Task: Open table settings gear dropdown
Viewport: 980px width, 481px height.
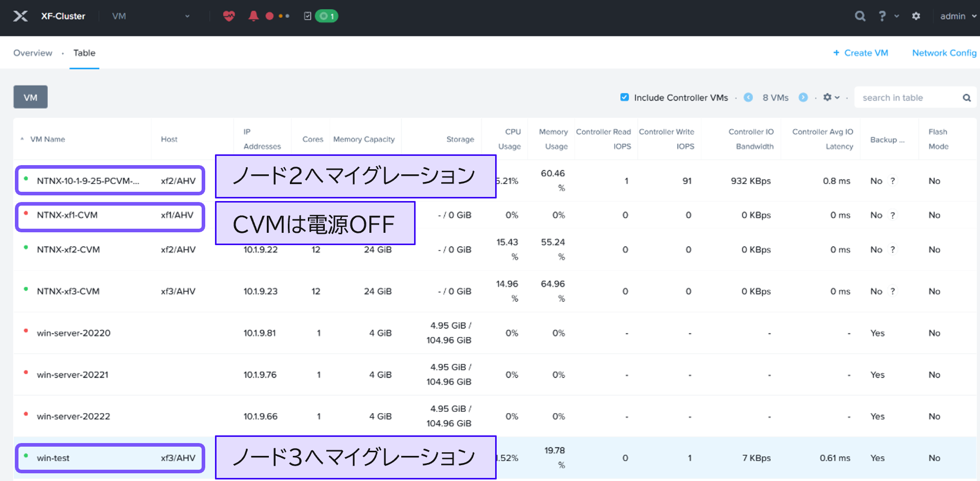Action: (x=831, y=97)
